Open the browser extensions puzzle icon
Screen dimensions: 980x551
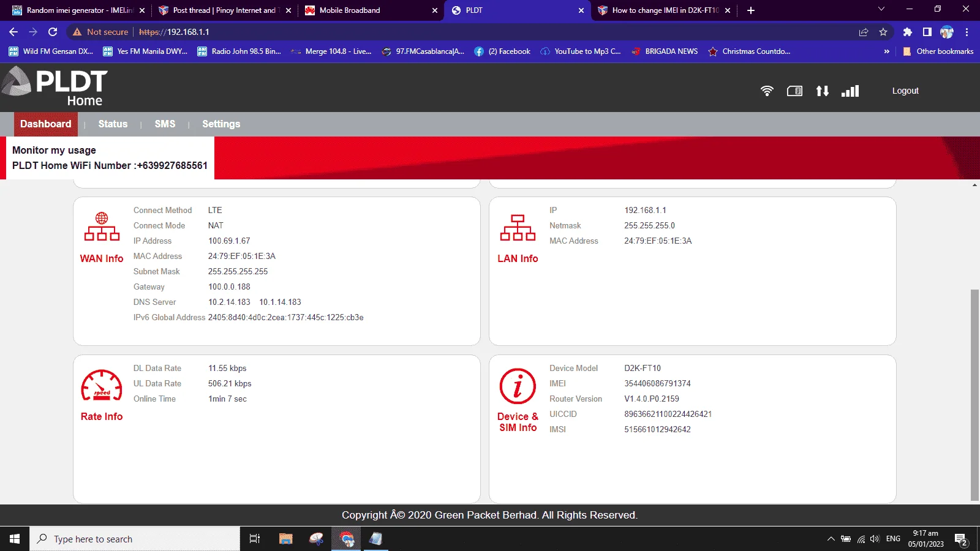click(908, 32)
